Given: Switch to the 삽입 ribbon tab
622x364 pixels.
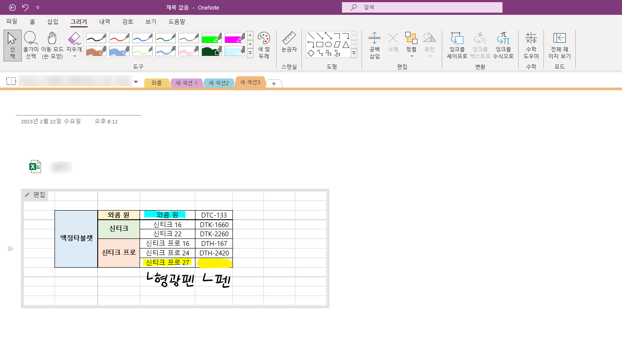Looking at the screenshot, I should pos(52,21).
